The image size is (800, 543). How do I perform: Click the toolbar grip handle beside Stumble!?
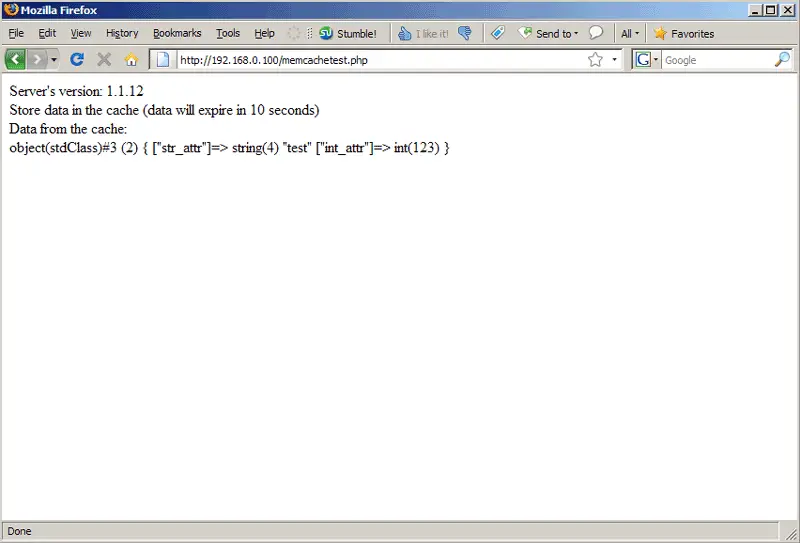(309, 33)
